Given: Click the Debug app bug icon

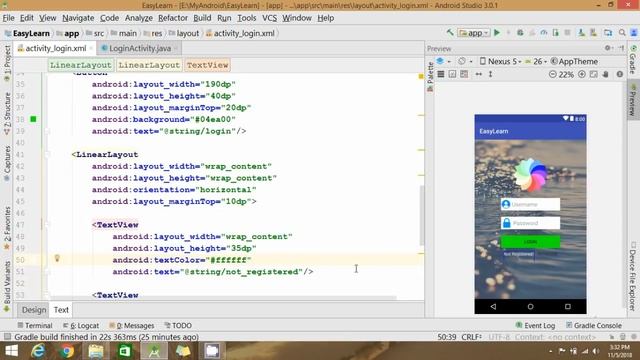Looking at the screenshot, I should 520,33.
